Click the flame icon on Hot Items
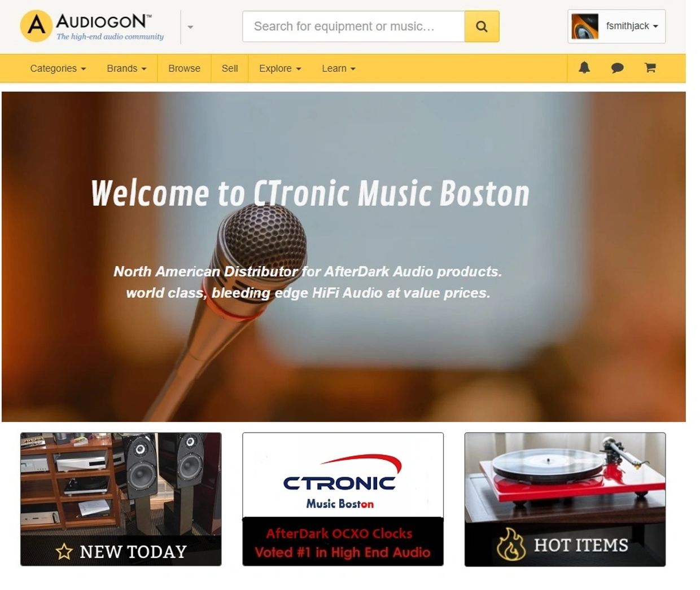Viewport: 700px width, 590px height. (511, 544)
